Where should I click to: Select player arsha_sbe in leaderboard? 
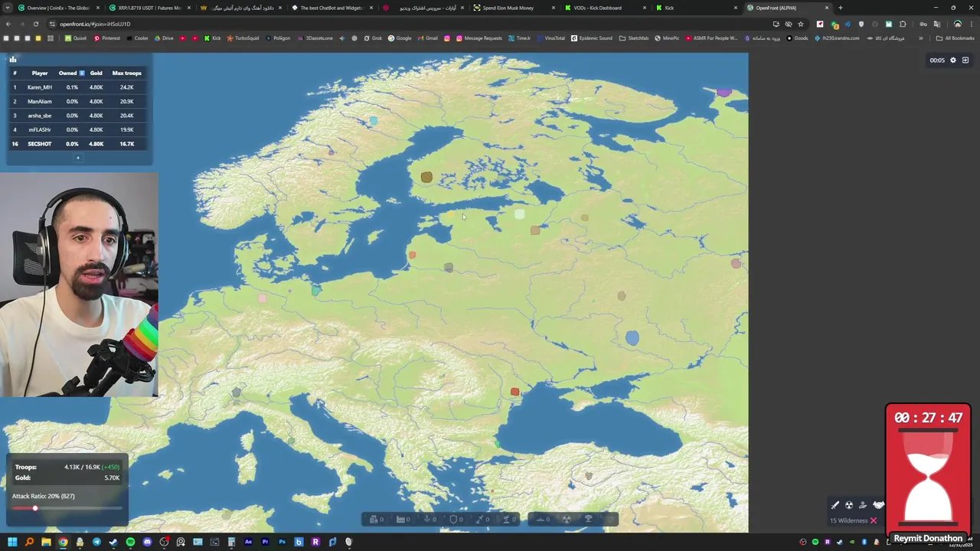tap(40, 116)
